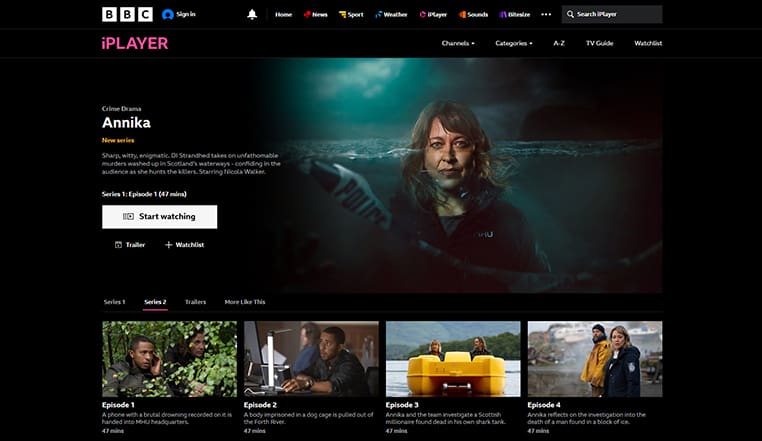Open BBC Sounds link

click(473, 15)
